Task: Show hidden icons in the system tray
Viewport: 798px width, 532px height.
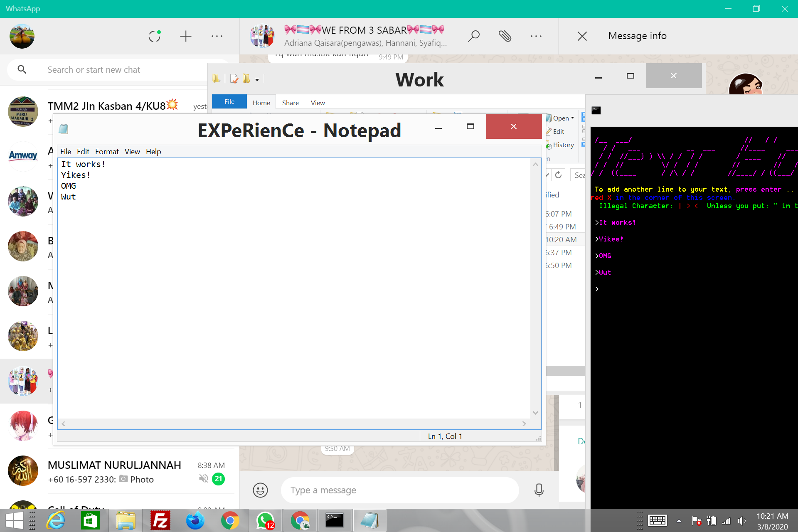Action: pyautogui.click(x=679, y=520)
